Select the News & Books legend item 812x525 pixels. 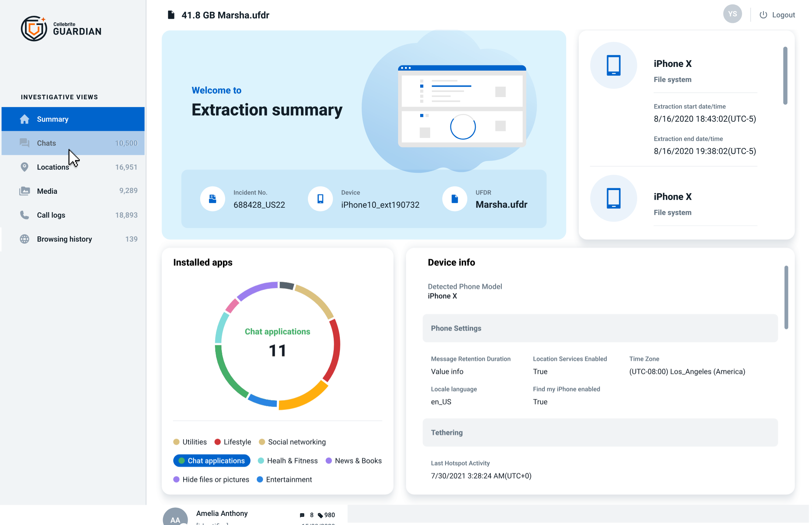click(x=354, y=461)
